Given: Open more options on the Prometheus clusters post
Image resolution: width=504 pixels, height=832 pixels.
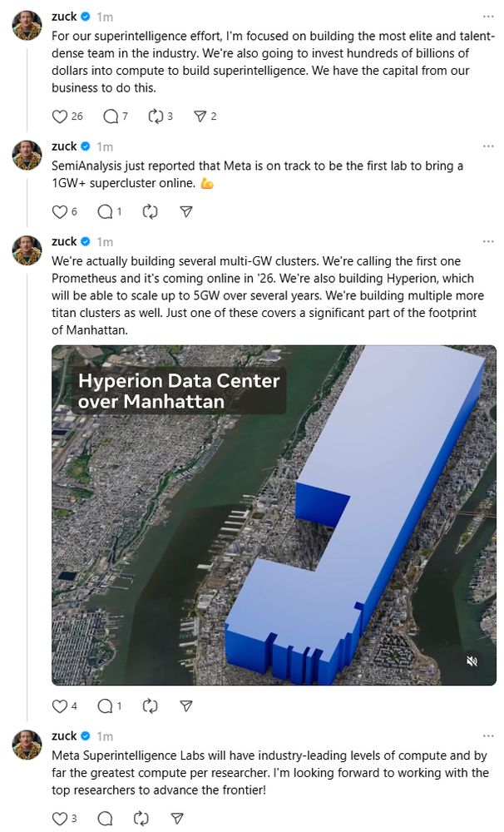Looking at the screenshot, I should click(488, 241).
